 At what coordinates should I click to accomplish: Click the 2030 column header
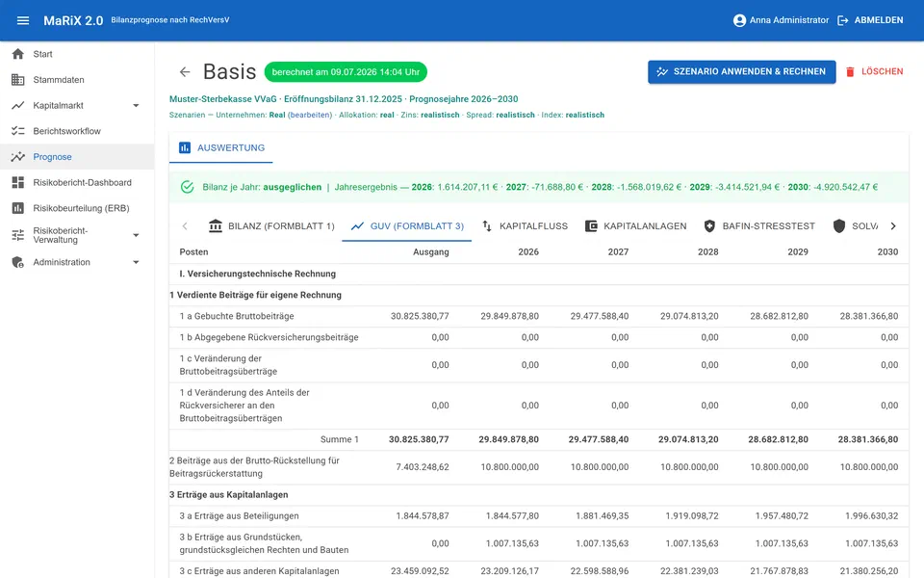[887, 251]
